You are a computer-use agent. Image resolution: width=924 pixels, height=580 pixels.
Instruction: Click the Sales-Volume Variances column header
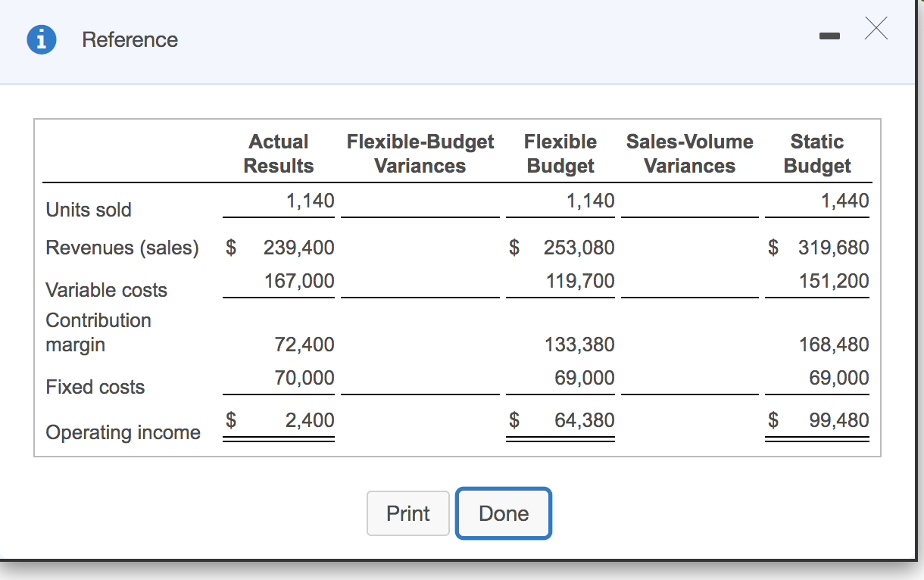689,154
